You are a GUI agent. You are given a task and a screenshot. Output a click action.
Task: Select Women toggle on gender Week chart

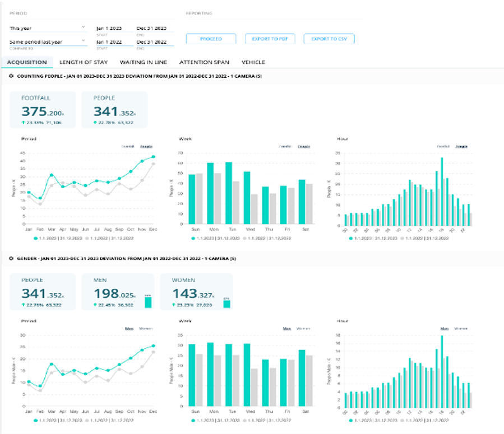[x=303, y=328]
